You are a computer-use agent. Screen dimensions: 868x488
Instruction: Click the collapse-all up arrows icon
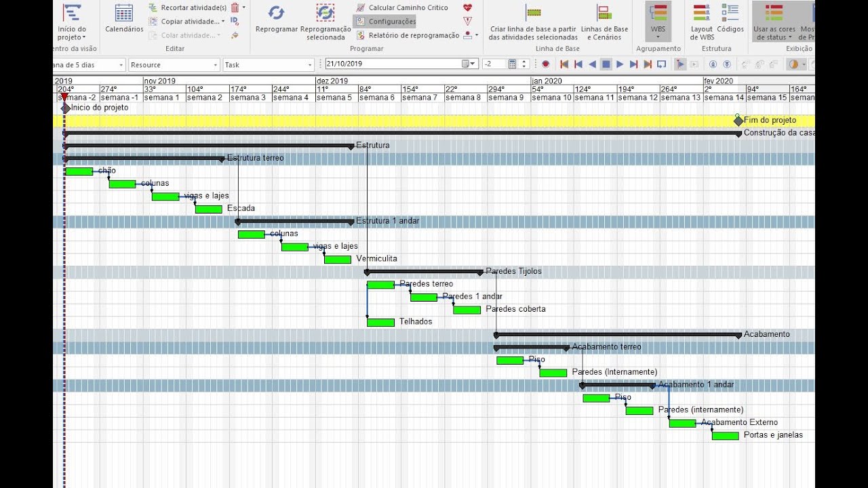[713, 64]
